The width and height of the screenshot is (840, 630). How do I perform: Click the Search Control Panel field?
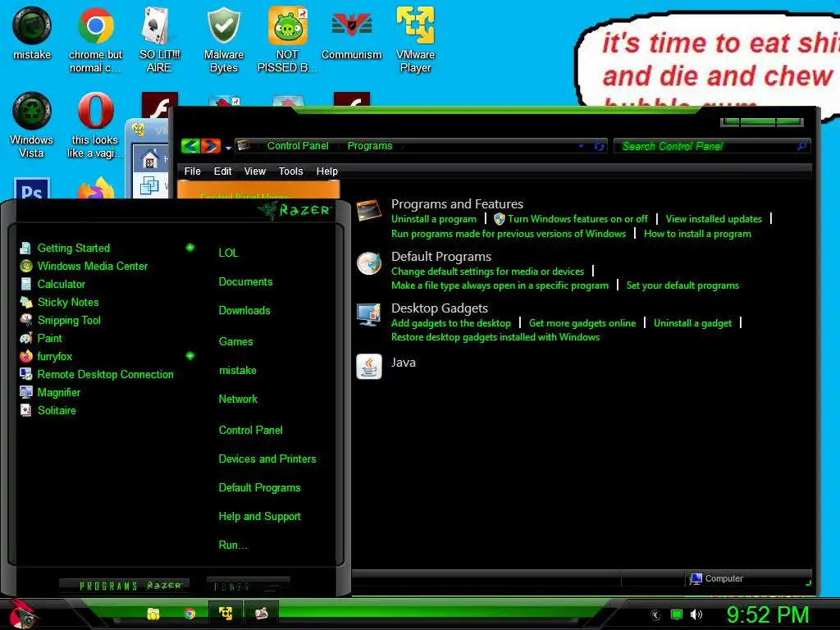tap(711, 146)
